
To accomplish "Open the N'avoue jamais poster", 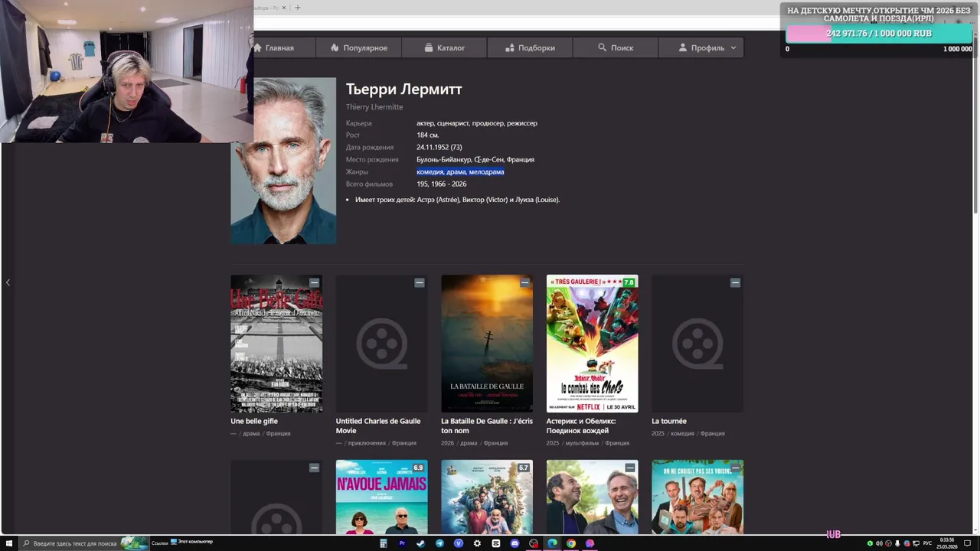I will coord(381,497).
